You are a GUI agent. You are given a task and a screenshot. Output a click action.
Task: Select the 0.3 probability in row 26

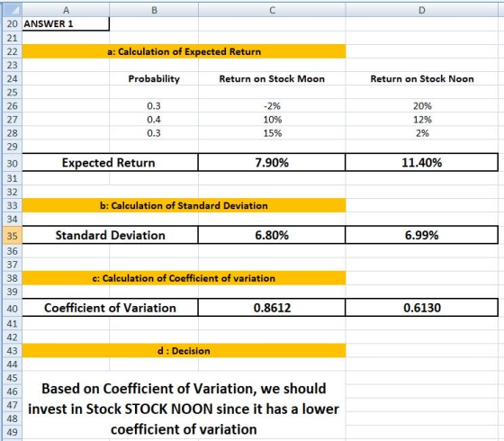coord(154,106)
